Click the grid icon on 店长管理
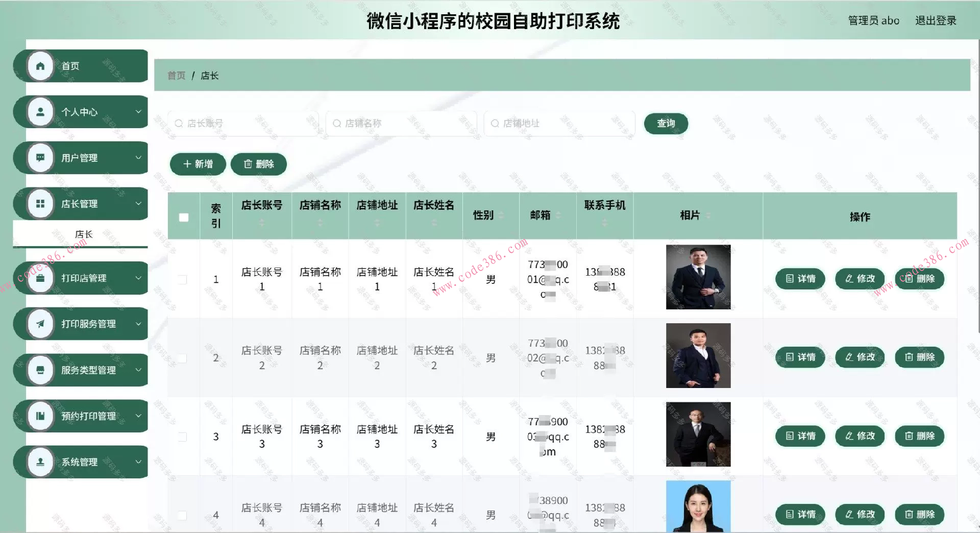This screenshot has width=980, height=533. click(40, 203)
